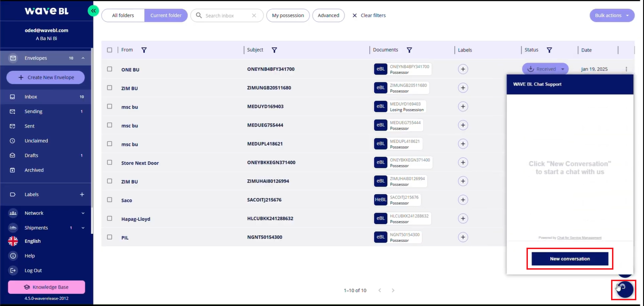Add a label to the MEDUYD169403 row
This screenshot has width=644, height=306.
462,106
